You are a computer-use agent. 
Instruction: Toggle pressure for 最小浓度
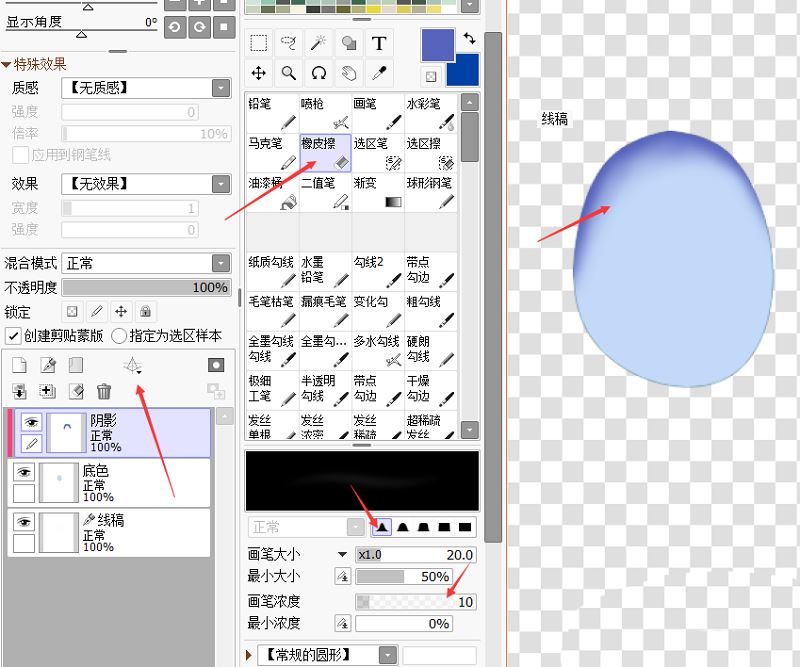click(x=343, y=623)
